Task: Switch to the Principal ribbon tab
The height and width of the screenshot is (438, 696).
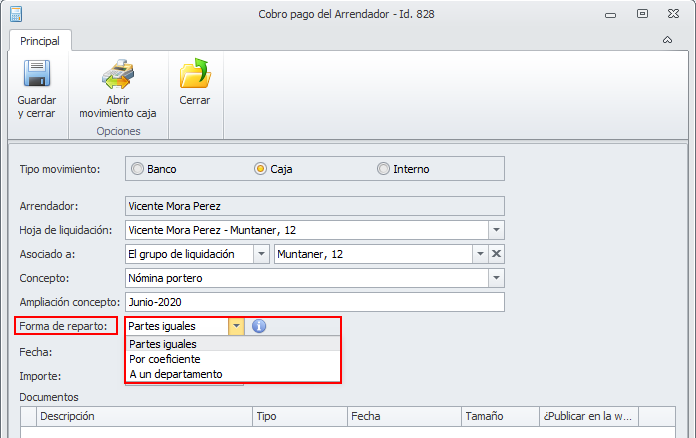Action: pyautogui.click(x=40, y=41)
